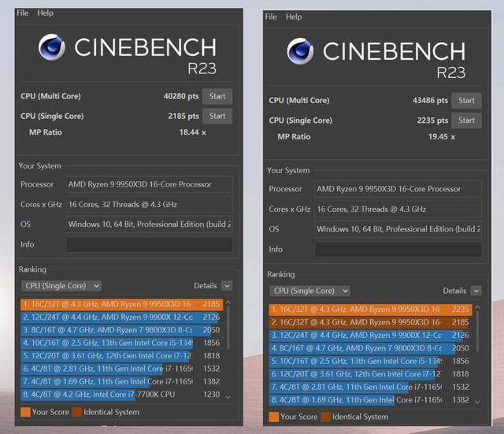Click orange Your Score swatch in the 40280 pts window

click(25, 412)
